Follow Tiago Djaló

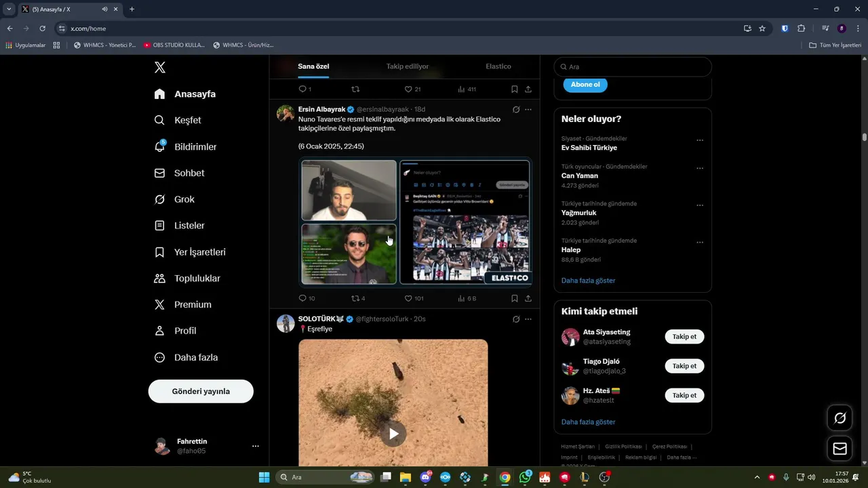[x=684, y=366]
